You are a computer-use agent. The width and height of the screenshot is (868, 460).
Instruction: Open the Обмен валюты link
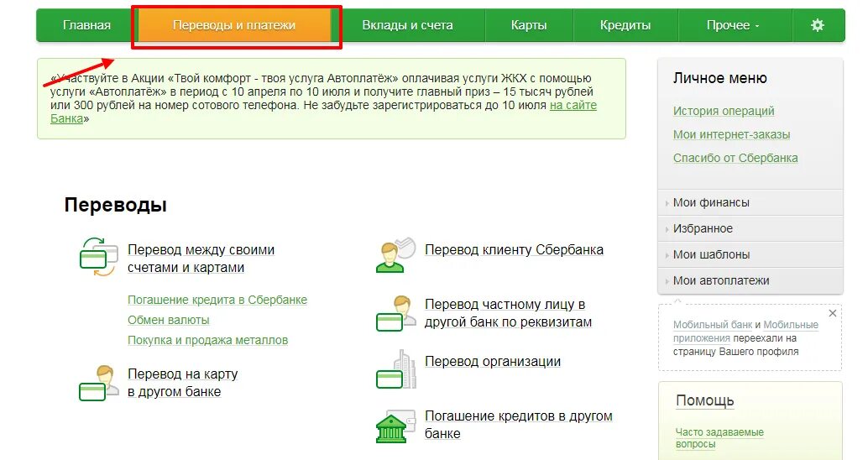point(168,320)
